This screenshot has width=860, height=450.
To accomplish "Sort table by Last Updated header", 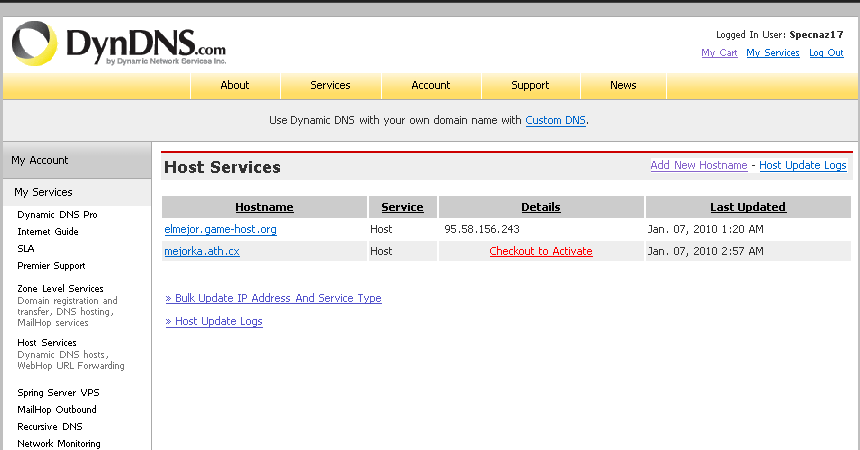I will [748, 207].
